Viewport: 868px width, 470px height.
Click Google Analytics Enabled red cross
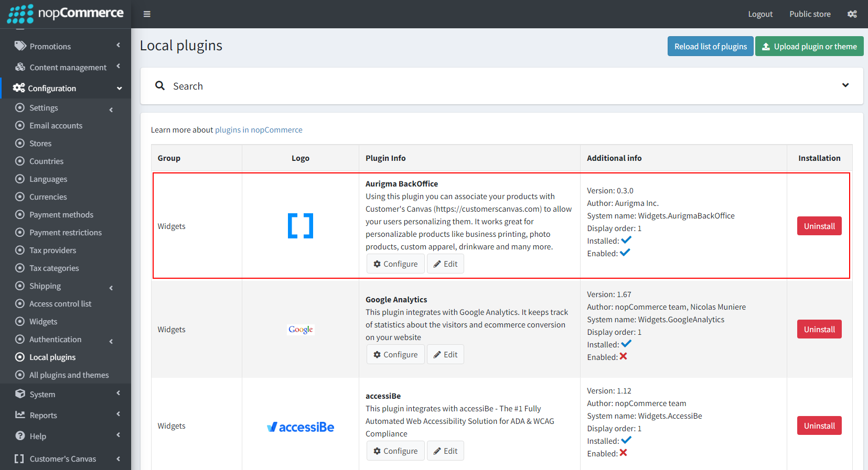click(623, 356)
